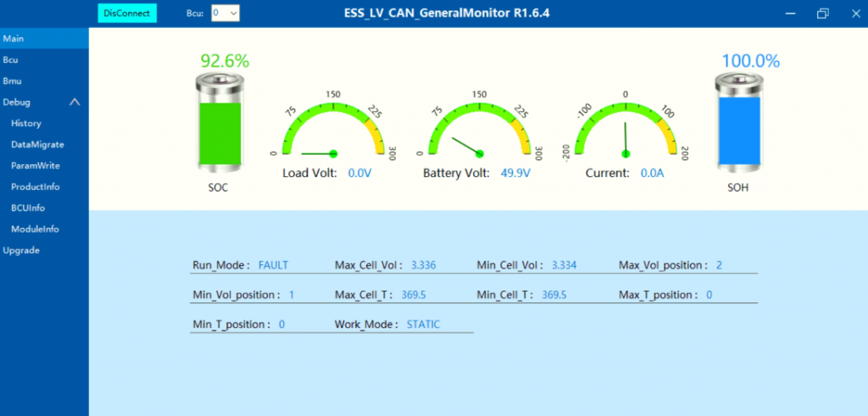Open the Bcu number dropdown
The width and height of the screenshot is (868, 416).
tap(225, 13)
